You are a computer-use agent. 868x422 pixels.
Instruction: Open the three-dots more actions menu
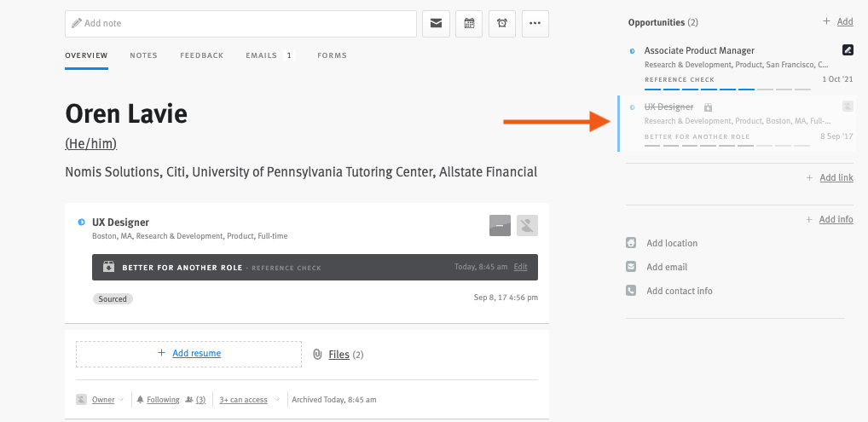pos(535,24)
